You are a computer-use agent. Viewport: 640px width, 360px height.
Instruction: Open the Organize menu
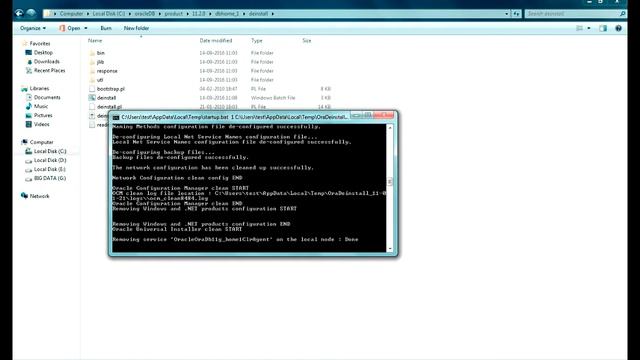(33, 28)
